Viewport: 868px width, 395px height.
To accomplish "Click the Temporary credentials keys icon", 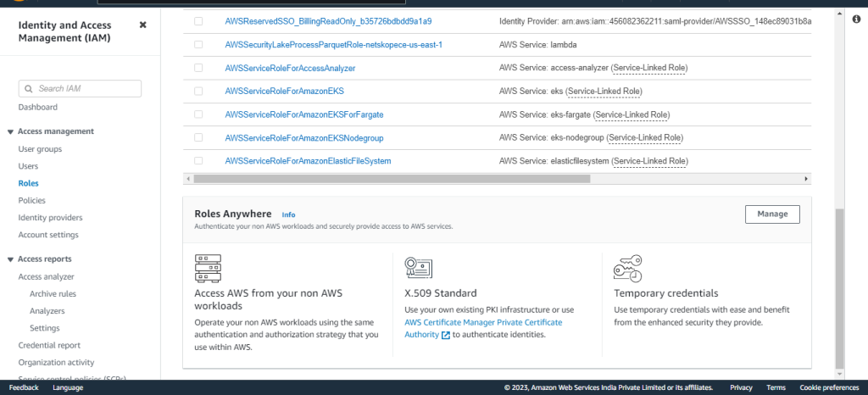I will (x=628, y=269).
